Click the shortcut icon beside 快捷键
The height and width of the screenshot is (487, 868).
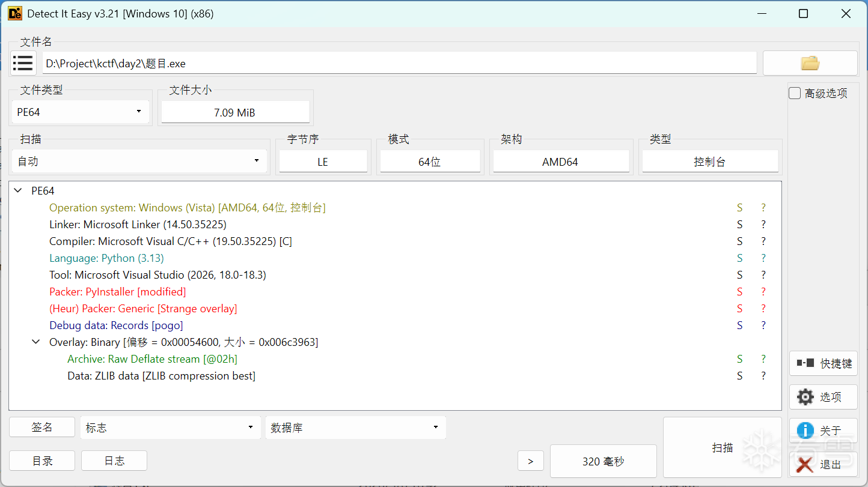(x=805, y=363)
